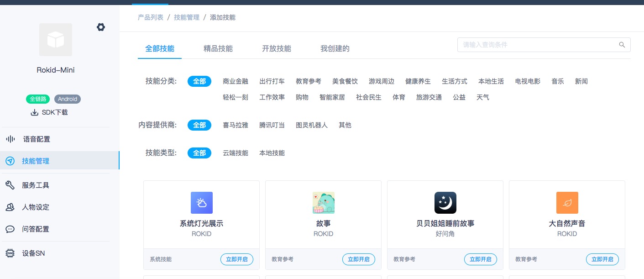The height and width of the screenshot is (279, 644).
Task: Filter skills by 轻松一刻 category
Action: [236, 97]
